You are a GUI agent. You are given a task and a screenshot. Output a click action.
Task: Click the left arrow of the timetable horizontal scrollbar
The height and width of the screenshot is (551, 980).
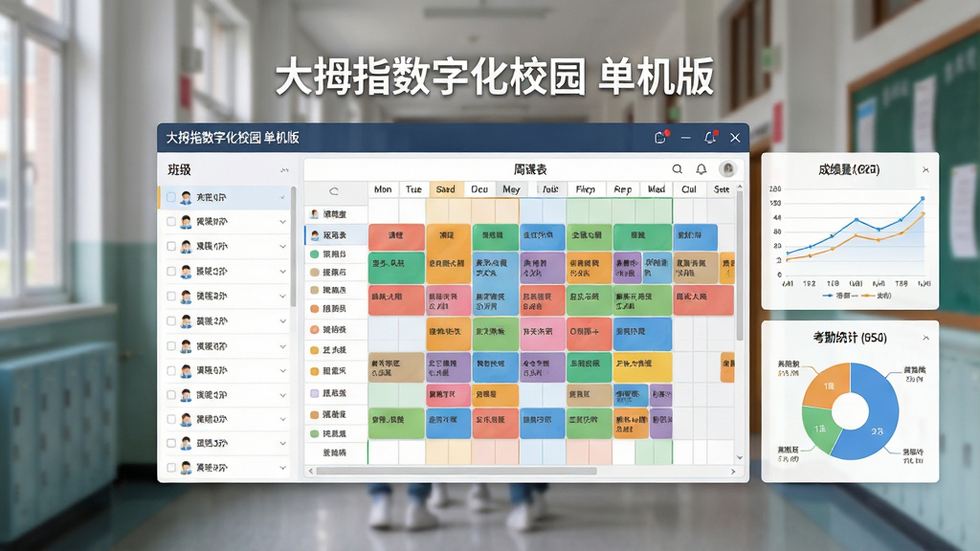click(311, 472)
